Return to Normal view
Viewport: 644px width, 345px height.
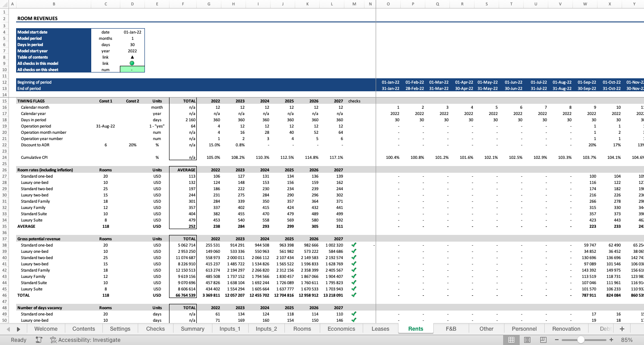(x=512, y=340)
